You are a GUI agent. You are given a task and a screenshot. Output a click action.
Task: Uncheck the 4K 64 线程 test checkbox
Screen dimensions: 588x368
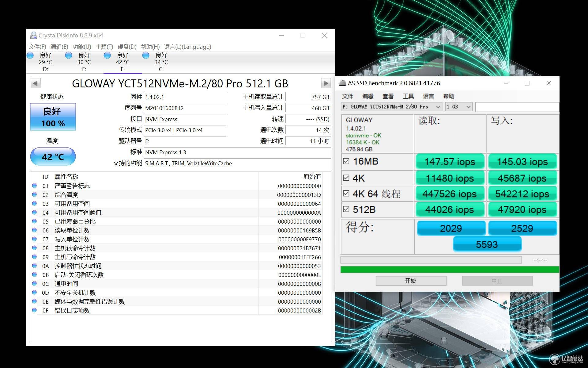[x=346, y=194]
